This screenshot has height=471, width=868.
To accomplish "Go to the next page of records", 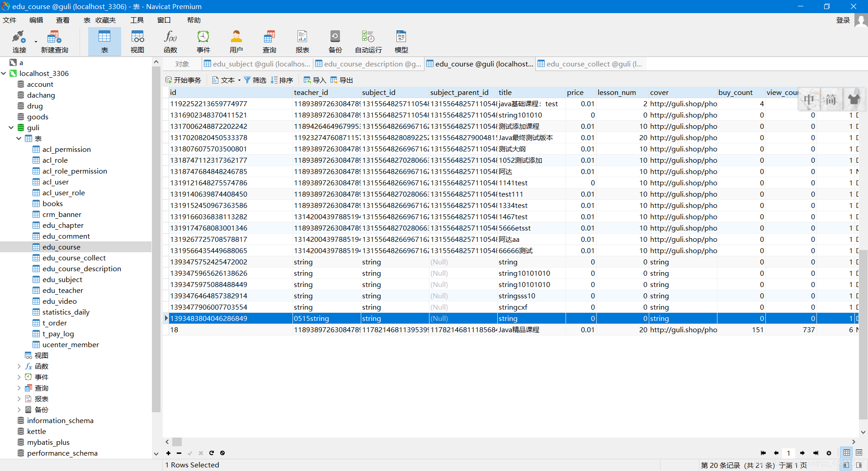I will click(802, 453).
